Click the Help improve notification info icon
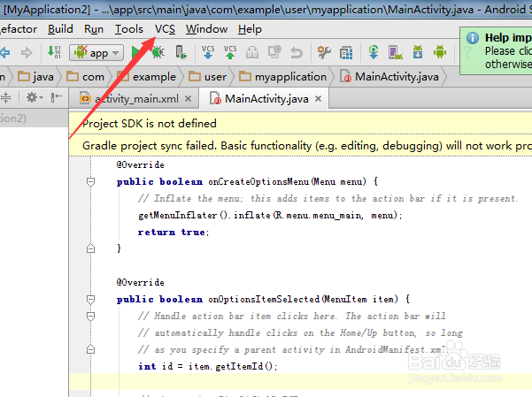532x397 pixels. (473, 38)
